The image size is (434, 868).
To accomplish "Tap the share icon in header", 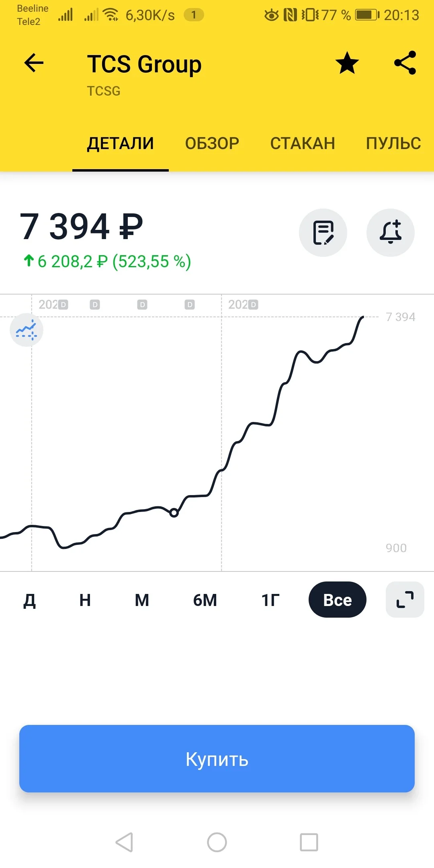I will [405, 63].
